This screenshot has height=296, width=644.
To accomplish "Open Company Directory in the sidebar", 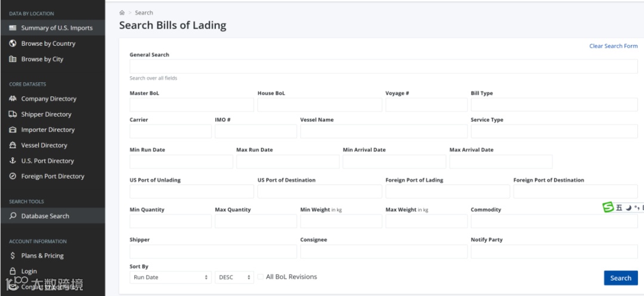I will coord(48,99).
